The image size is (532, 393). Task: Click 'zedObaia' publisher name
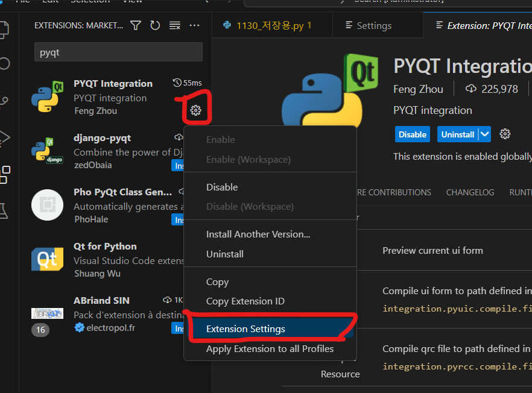pos(93,165)
